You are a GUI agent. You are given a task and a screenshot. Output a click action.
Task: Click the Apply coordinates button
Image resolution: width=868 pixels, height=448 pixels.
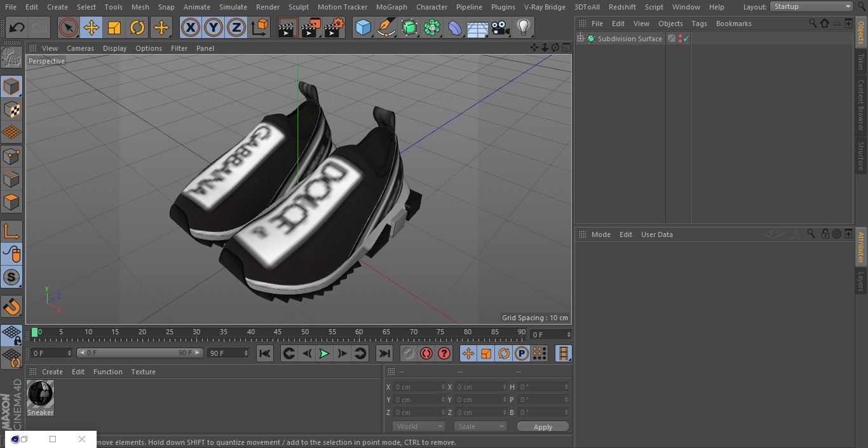543,427
